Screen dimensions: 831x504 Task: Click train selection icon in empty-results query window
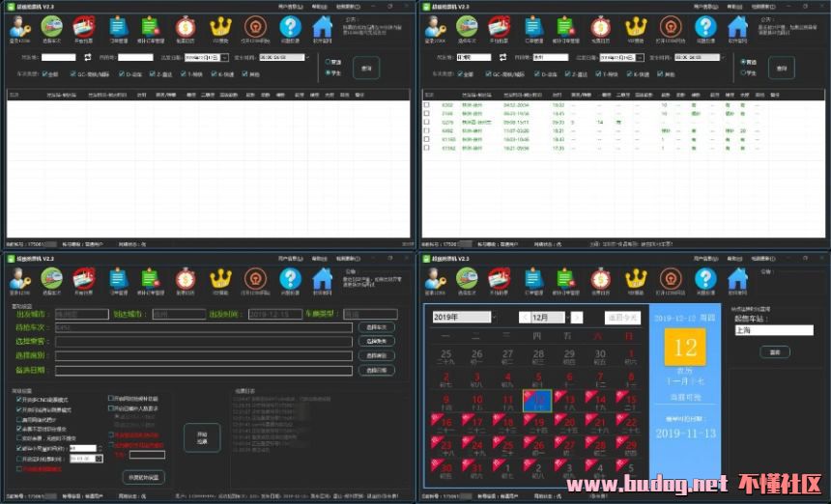point(51,26)
